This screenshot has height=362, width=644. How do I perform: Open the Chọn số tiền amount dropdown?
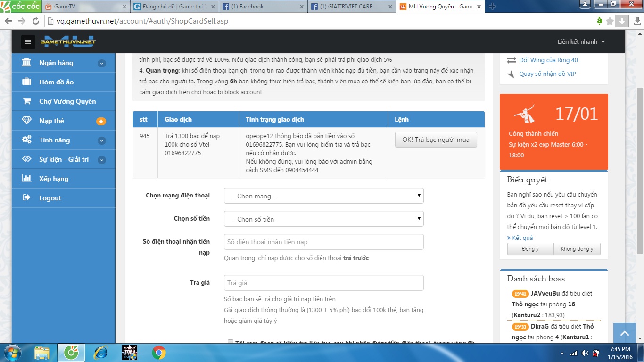[x=323, y=219]
